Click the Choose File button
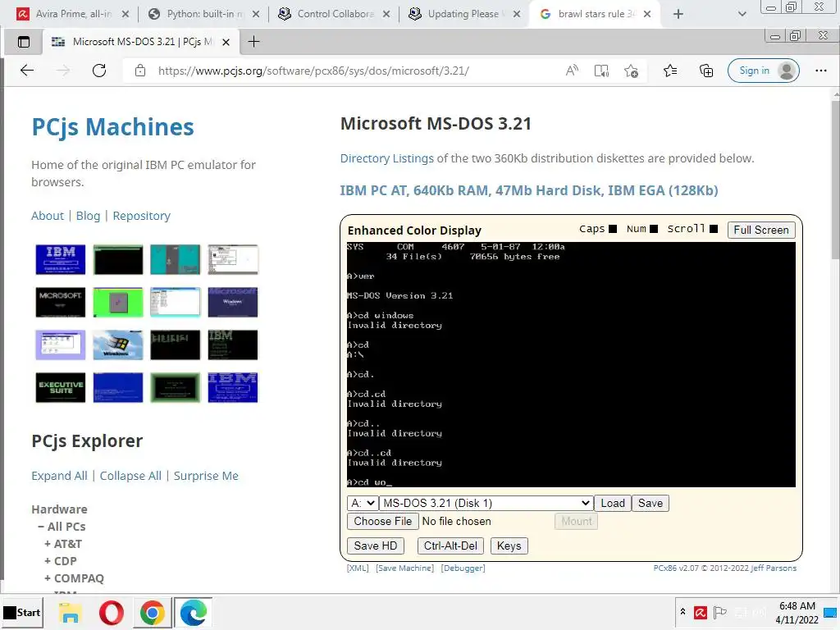This screenshot has height=630, width=840. [x=382, y=521]
